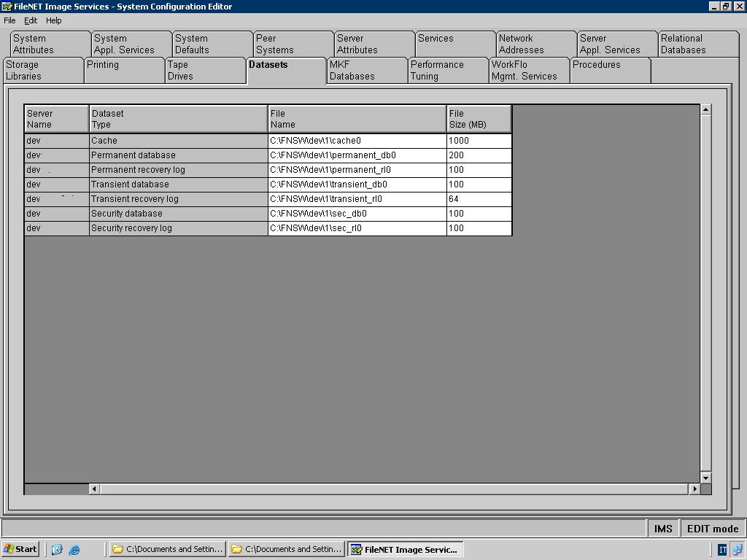Click the Server Name column header
The height and width of the screenshot is (560, 747).
tap(57, 119)
